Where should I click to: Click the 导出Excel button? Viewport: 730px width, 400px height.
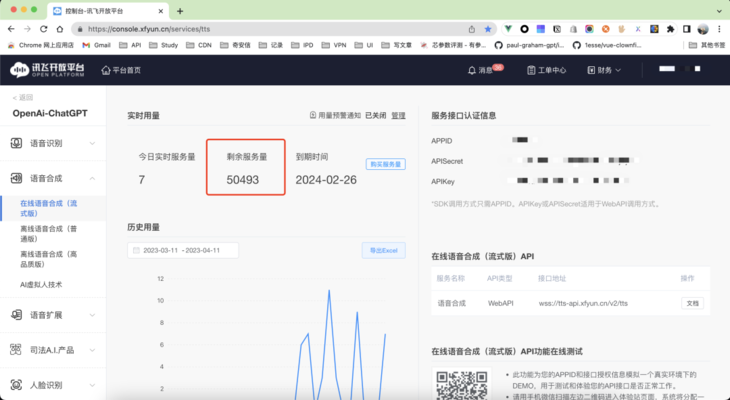coord(384,251)
